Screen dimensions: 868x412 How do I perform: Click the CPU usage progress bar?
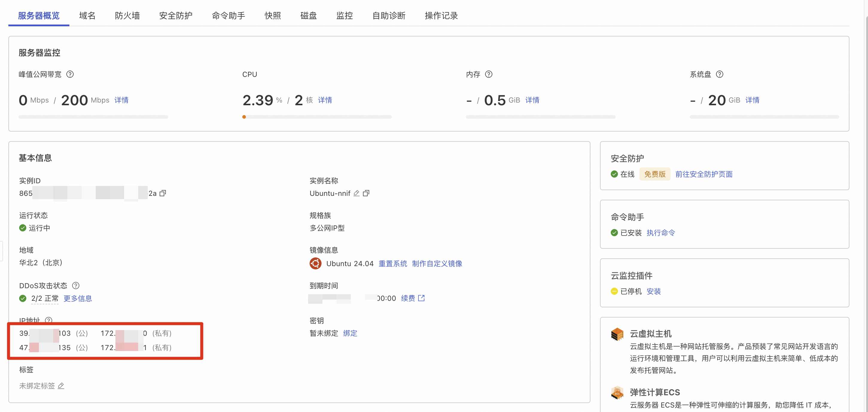click(316, 117)
